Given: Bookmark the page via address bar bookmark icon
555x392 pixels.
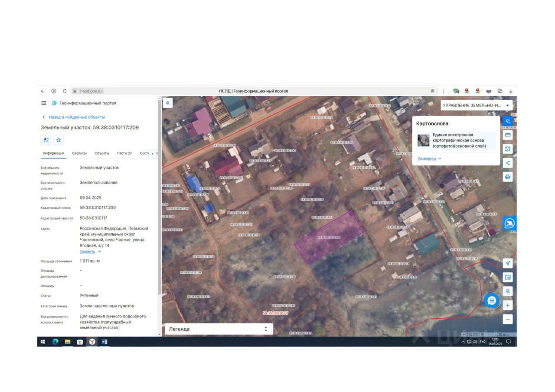Looking at the screenshot, I should [x=432, y=91].
